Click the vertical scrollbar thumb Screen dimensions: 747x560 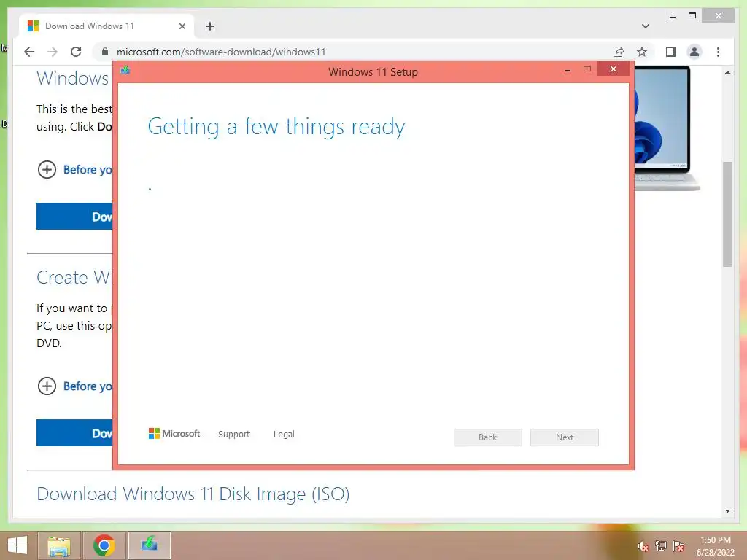coord(727,214)
